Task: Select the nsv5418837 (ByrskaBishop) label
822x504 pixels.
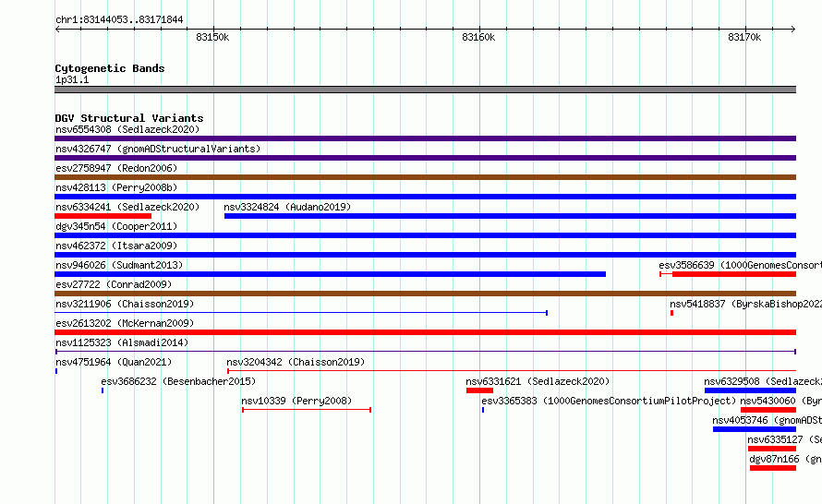Action: (x=745, y=304)
